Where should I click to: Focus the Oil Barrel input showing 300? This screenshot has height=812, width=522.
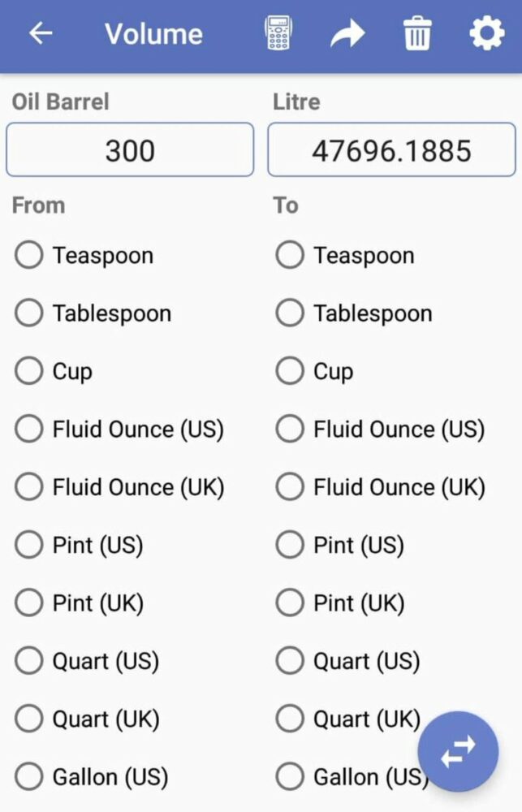130,149
